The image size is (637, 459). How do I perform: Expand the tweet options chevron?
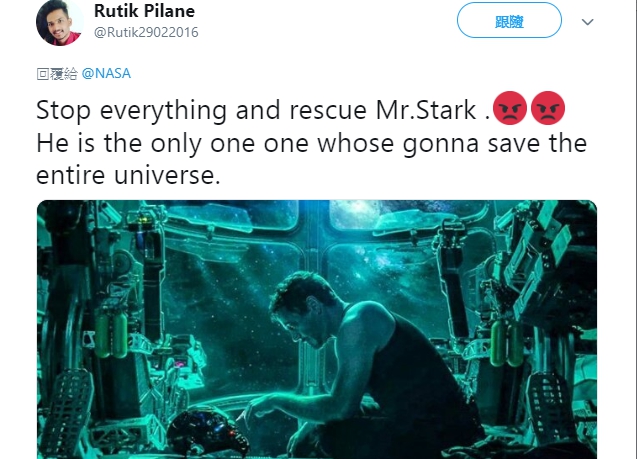[x=587, y=22]
